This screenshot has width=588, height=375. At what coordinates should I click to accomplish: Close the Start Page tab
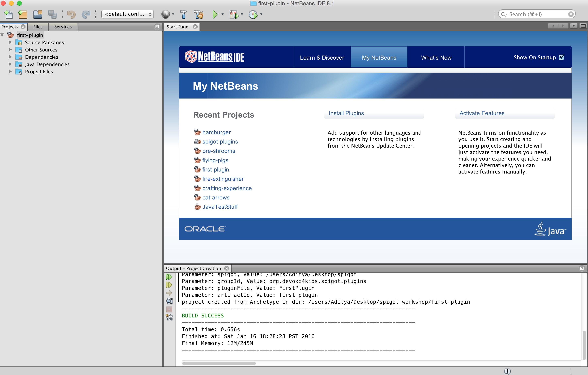coord(195,27)
